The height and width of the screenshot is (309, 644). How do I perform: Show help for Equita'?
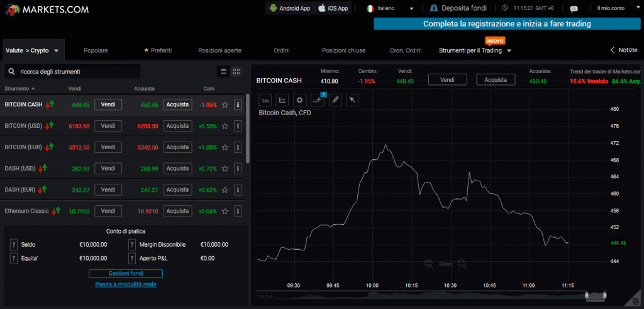tap(13, 258)
